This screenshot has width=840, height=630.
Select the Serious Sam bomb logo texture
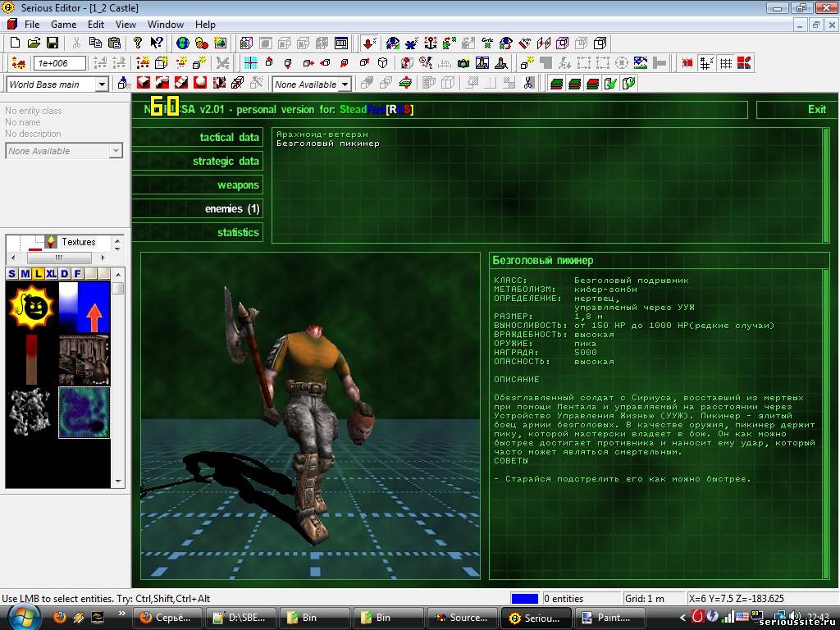[32, 307]
